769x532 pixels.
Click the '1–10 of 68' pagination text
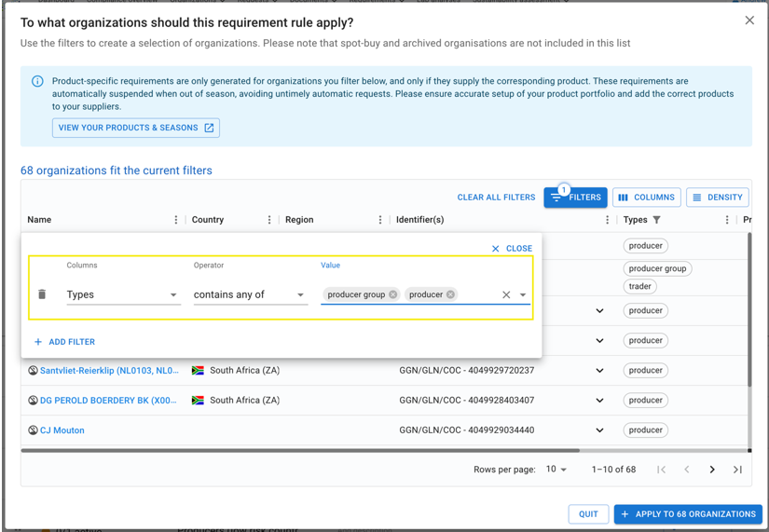[613, 470]
